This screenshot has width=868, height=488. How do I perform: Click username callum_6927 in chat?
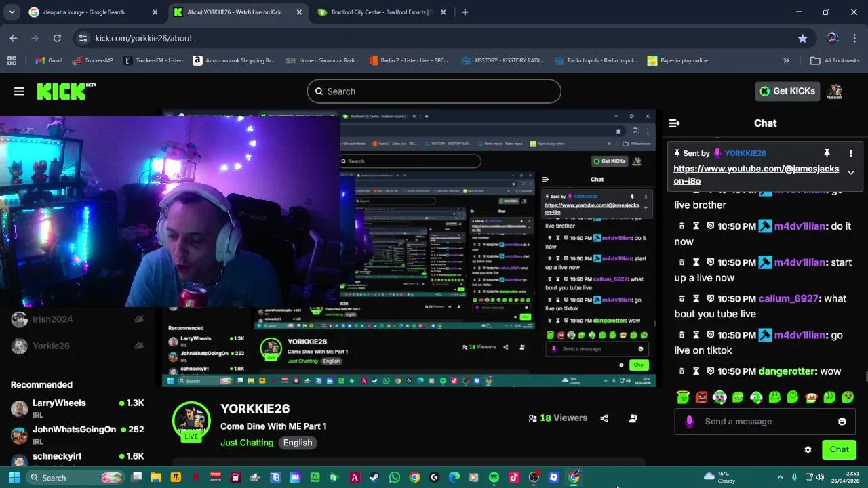[x=788, y=299]
